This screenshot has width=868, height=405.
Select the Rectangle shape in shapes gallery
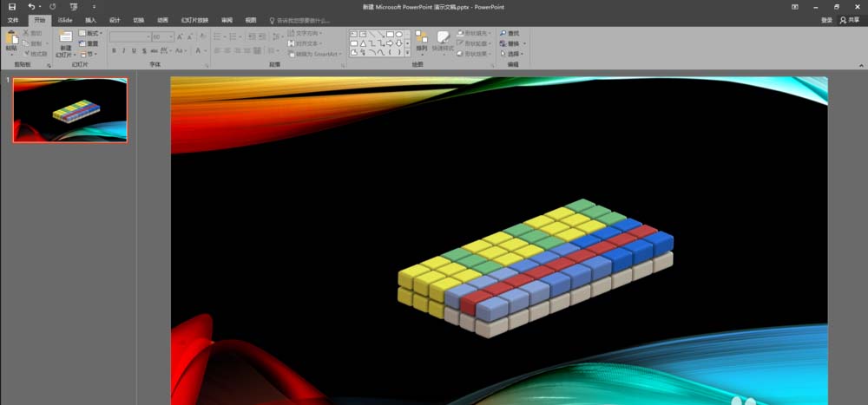click(390, 34)
